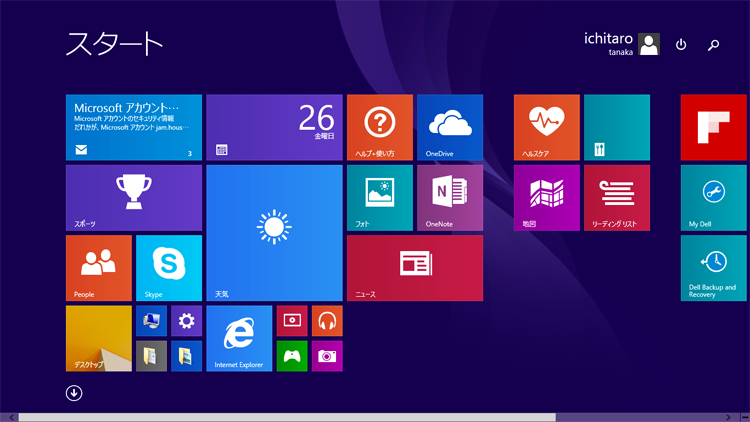The image size is (750, 422).
Task: Click the search magnifier icon
Action: [713, 45]
